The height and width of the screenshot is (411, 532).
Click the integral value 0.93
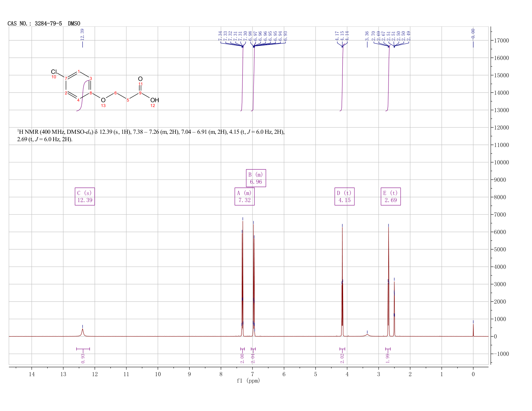click(x=83, y=358)
